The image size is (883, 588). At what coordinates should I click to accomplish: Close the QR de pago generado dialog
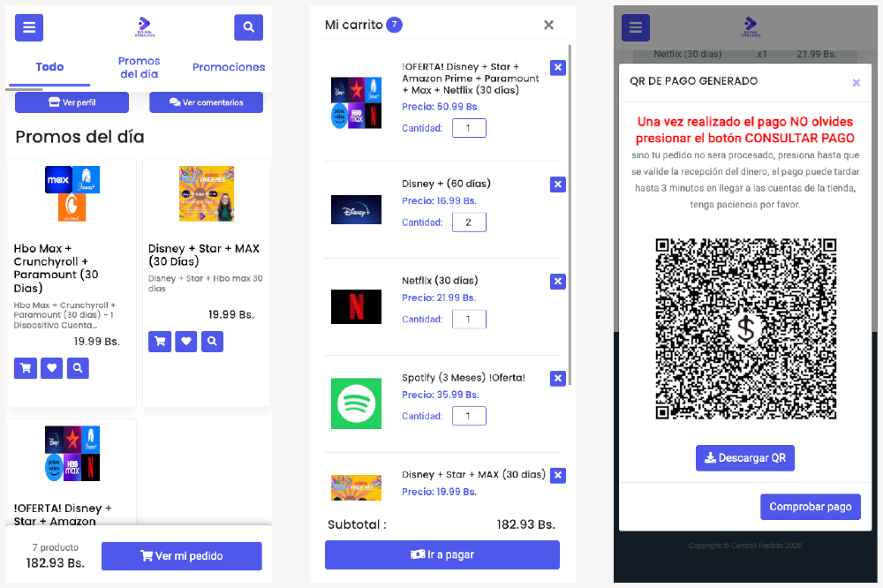[856, 83]
